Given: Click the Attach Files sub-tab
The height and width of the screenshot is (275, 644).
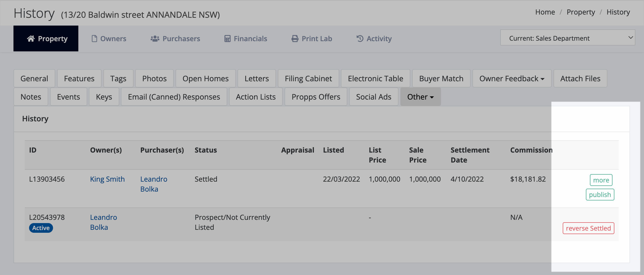Looking at the screenshot, I should pos(580,78).
